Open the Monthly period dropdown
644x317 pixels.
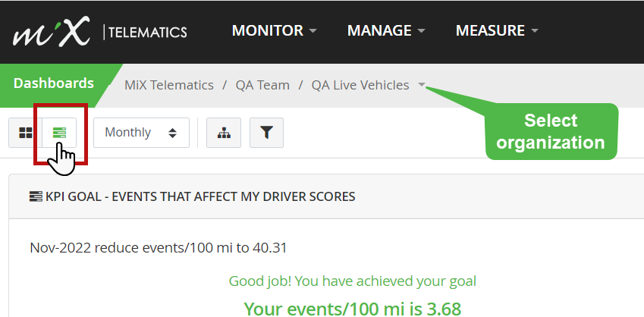click(141, 133)
